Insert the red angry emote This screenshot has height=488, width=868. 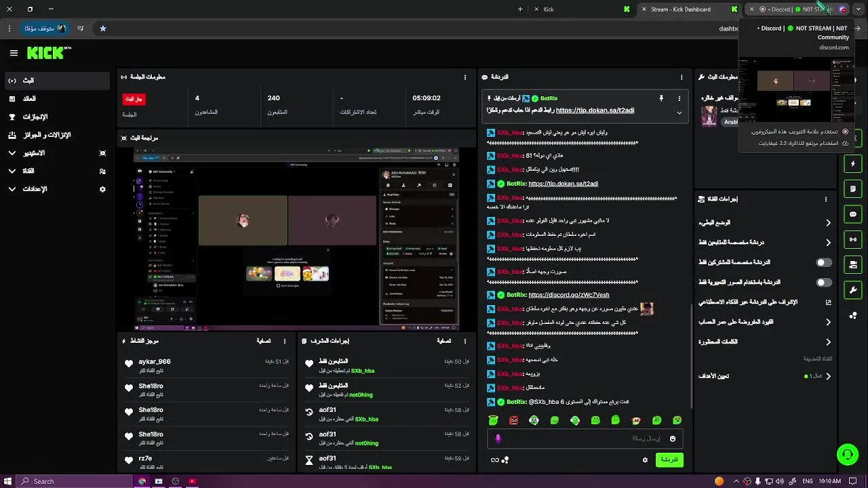tap(514, 420)
